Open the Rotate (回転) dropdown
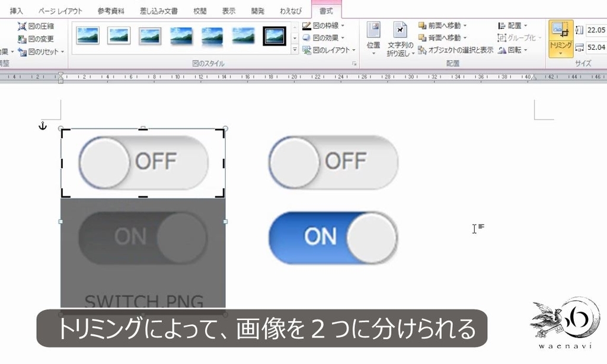The height and width of the screenshot is (364, 607). [513, 50]
